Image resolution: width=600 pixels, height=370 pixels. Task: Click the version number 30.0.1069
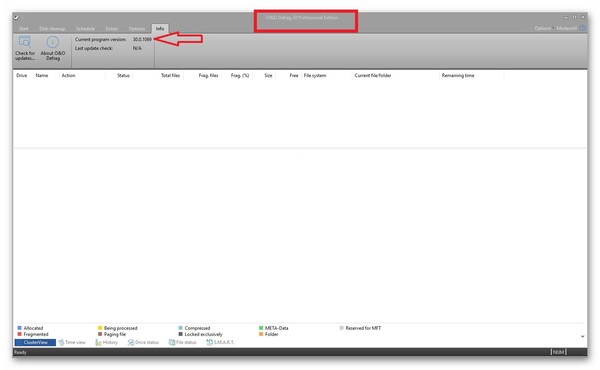click(142, 39)
